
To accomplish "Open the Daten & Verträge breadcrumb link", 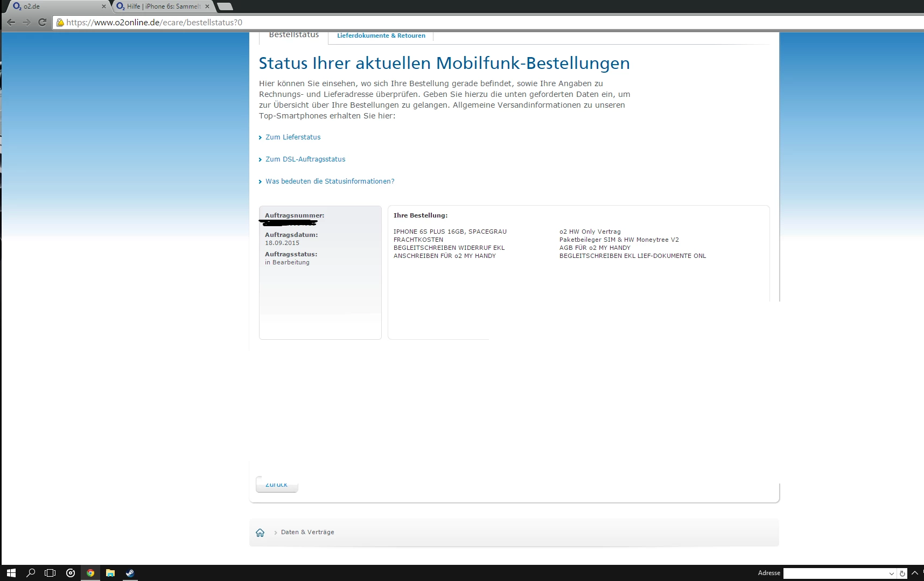I will 307,532.
